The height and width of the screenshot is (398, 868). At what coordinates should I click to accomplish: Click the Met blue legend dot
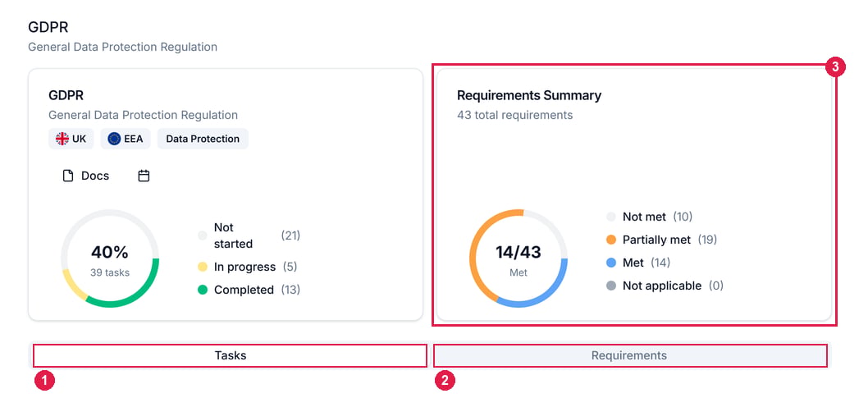(611, 263)
